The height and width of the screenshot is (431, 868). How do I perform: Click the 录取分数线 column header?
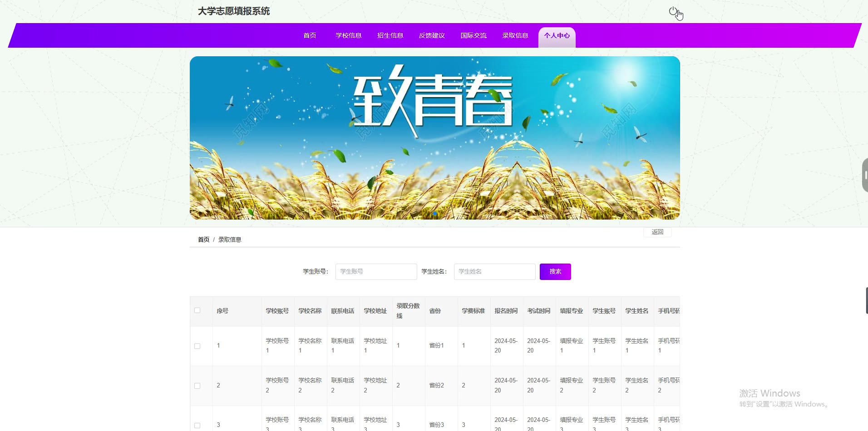click(x=408, y=311)
